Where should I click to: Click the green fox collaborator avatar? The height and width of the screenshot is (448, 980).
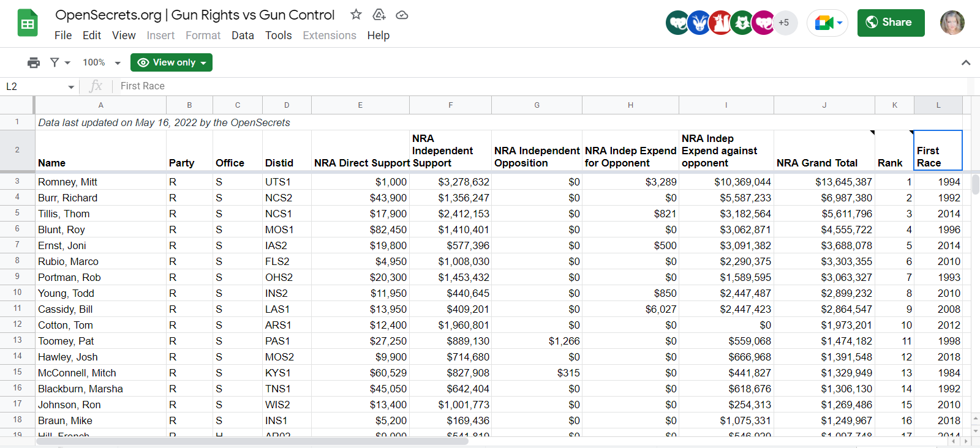[x=742, y=23]
